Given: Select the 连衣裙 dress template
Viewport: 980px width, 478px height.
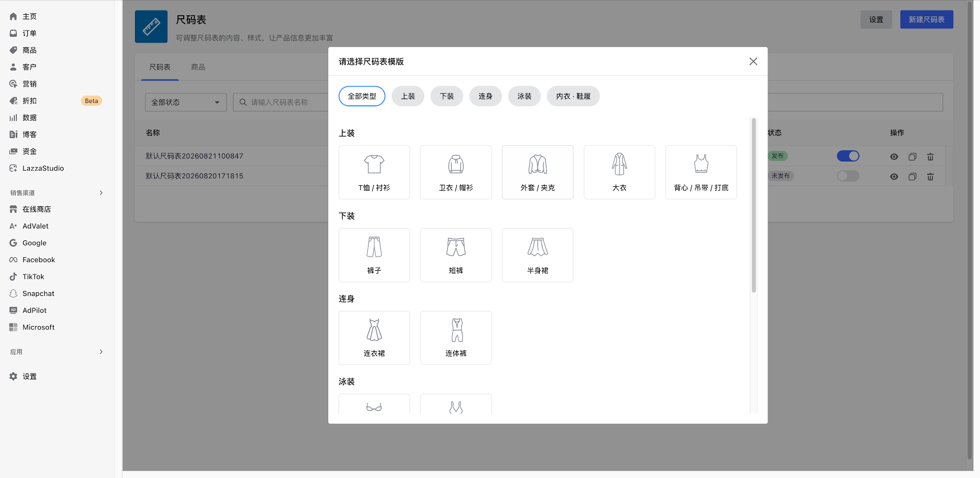Looking at the screenshot, I should 374,338.
